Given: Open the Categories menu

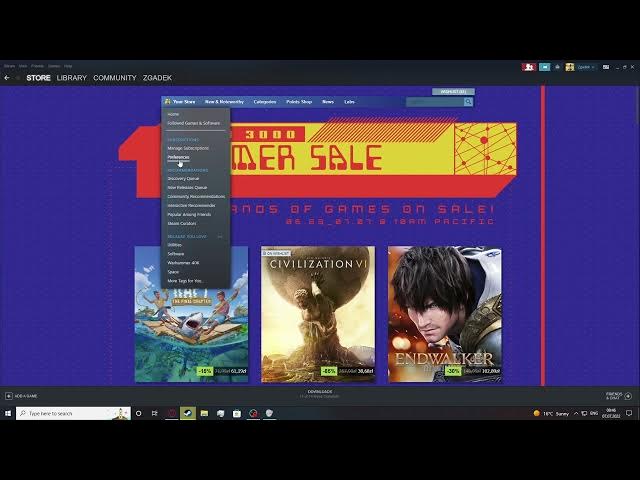Looking at the screenshot, I should point(265,102).
